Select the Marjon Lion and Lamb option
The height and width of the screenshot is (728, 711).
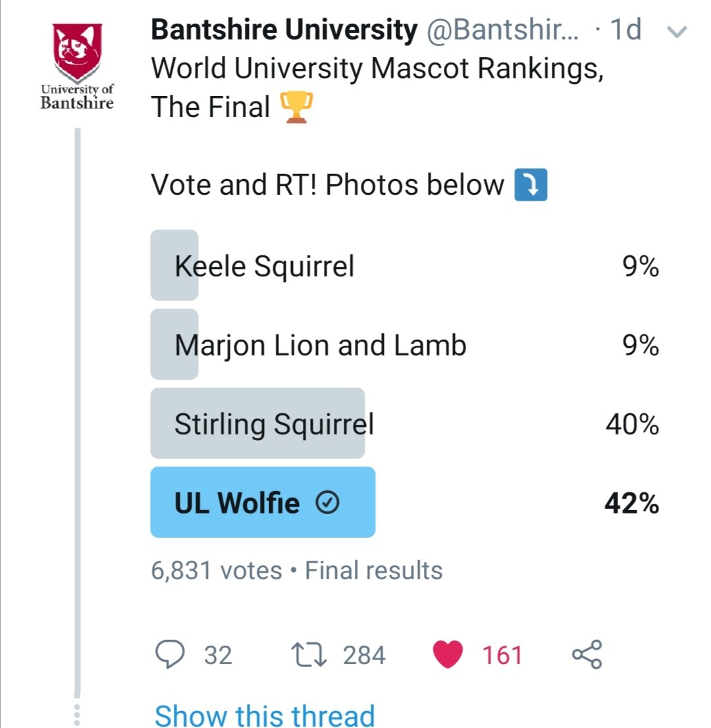coord(320,346)
